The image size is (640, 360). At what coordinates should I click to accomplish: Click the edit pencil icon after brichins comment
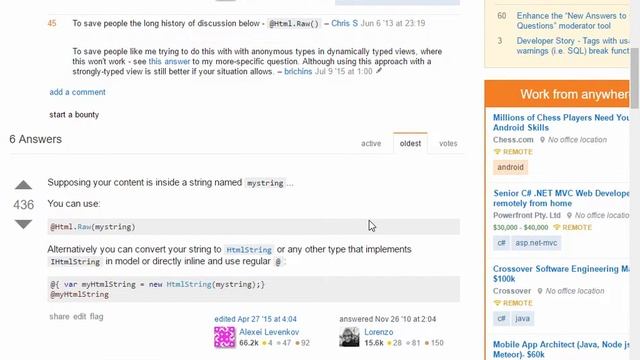point(379,71)
